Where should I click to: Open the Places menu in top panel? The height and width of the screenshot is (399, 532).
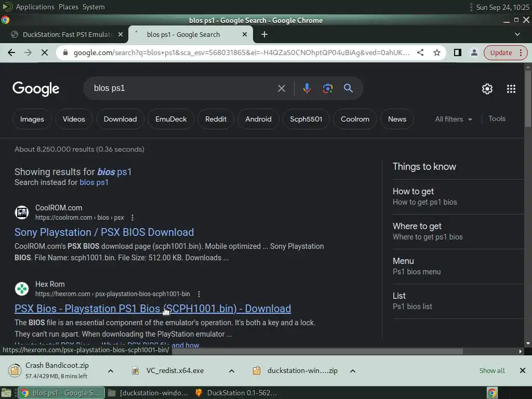click(68, 7)
